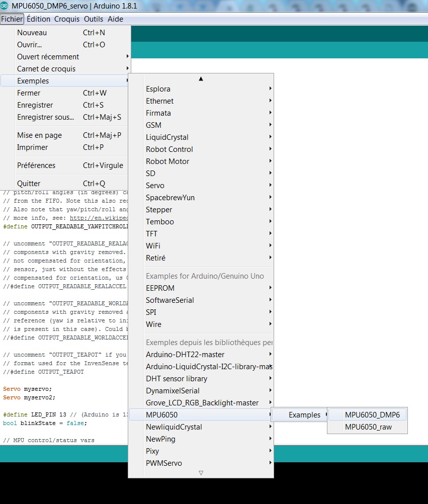
Task: Open the Fichier menu
Action: (x=12, y=19)
